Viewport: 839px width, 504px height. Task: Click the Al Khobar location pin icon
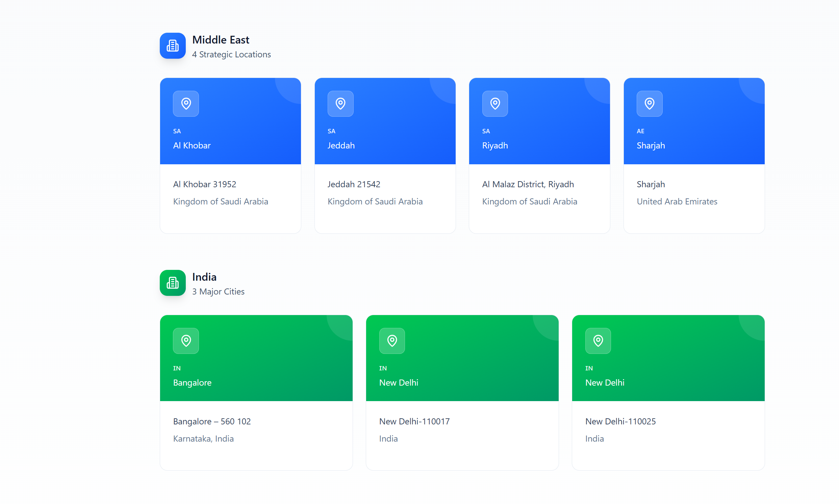point(186,103)
